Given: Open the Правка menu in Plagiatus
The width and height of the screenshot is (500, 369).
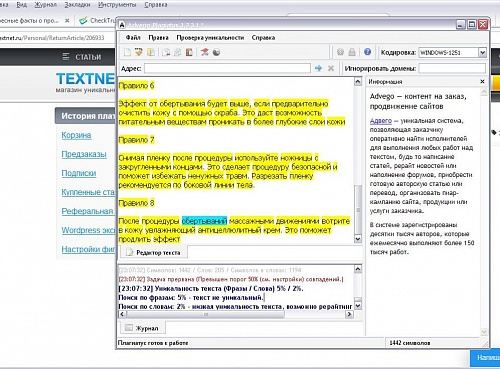Looking at the screenshot, I should [x=158, y=37].
